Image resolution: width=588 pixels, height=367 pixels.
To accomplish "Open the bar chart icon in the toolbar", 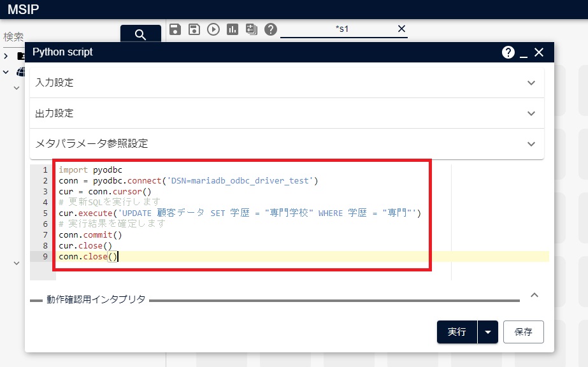I will (233, 29).
